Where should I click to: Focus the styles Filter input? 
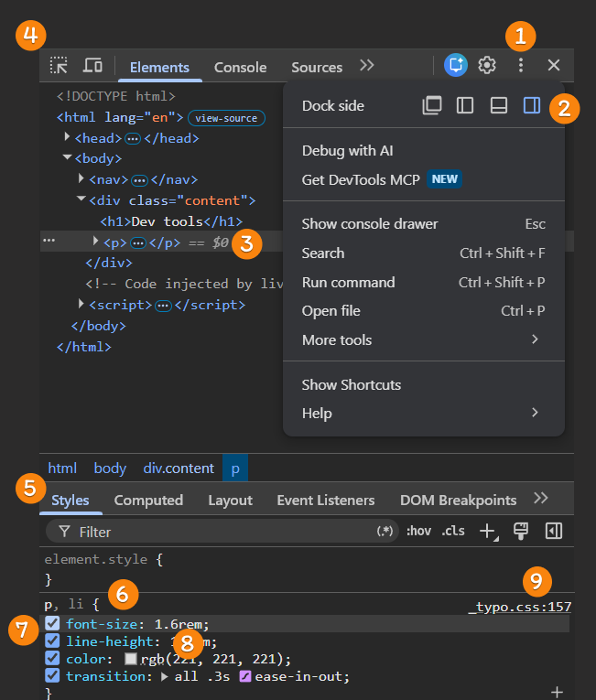pos(222,532)
